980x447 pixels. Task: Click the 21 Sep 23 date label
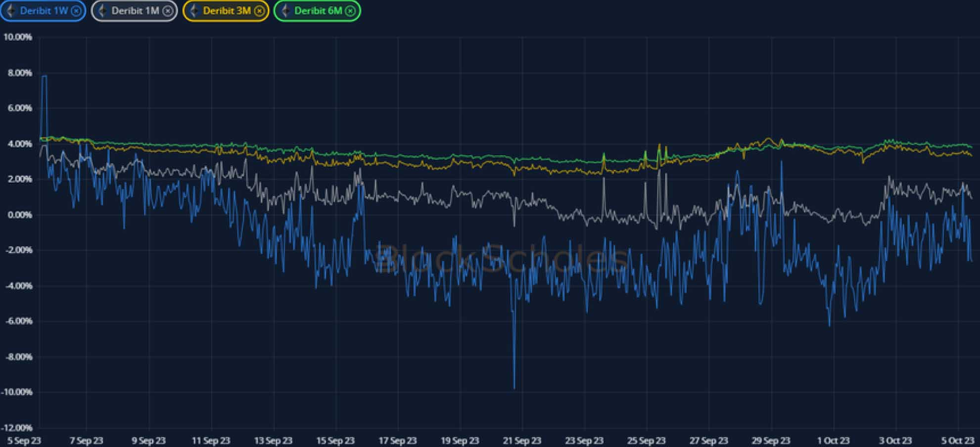point(522,441)
